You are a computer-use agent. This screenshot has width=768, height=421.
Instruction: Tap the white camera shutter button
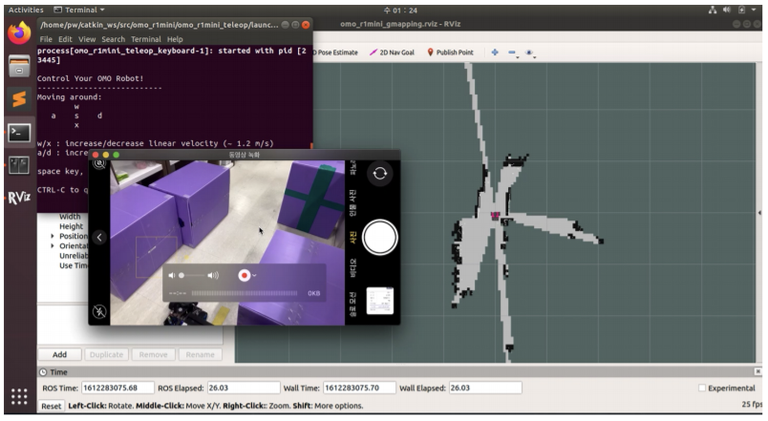coord(380,237)
